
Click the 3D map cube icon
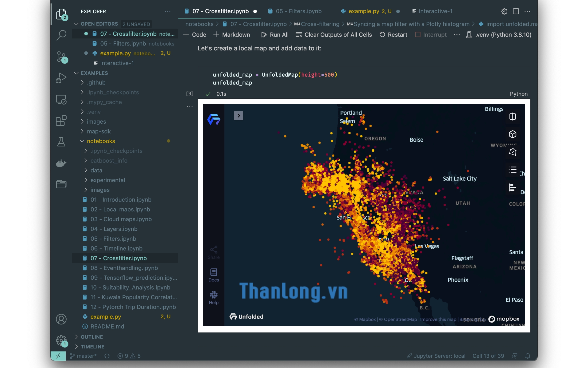[513, 134]
